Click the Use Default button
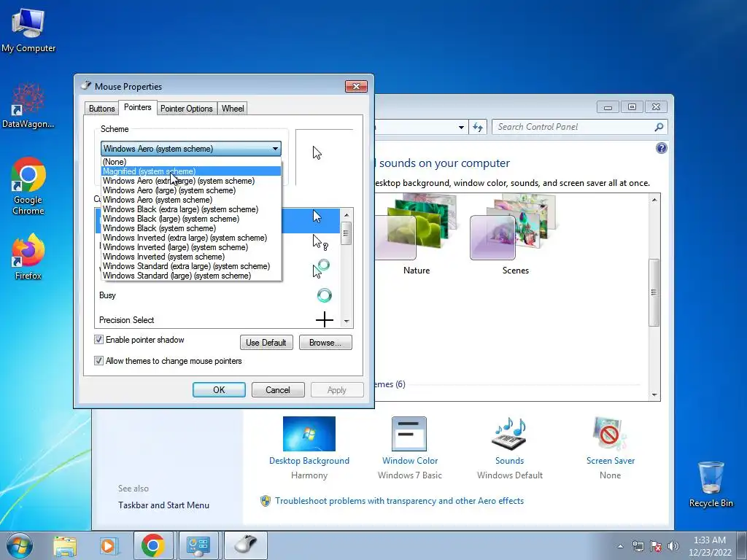The width and height of the screenshot is (747, 560). click(x=266, y=343)
